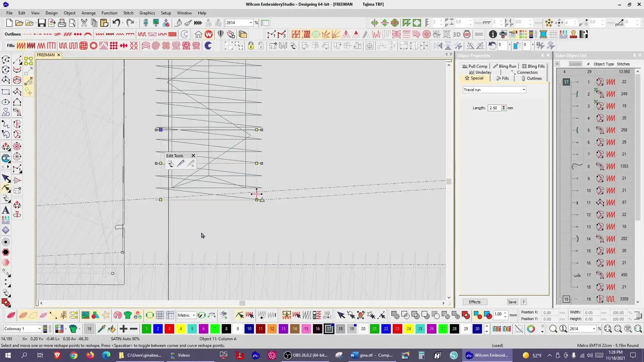Click the rectangle shape tool
The width and height of the screenshot is (644, 362).
click(x=6, y=92)
